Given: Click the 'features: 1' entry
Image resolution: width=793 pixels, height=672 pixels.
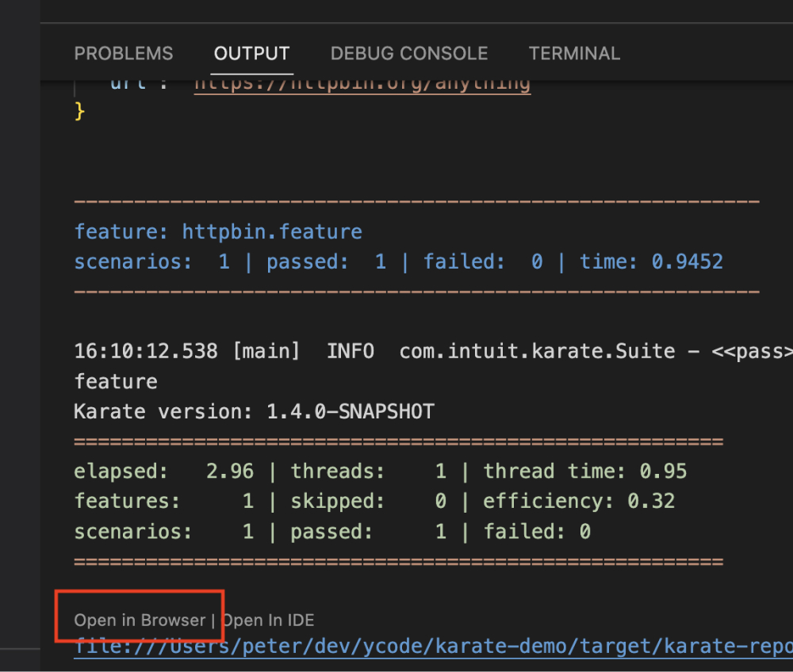Looking at the screenshot, I should tap(164, 501).
